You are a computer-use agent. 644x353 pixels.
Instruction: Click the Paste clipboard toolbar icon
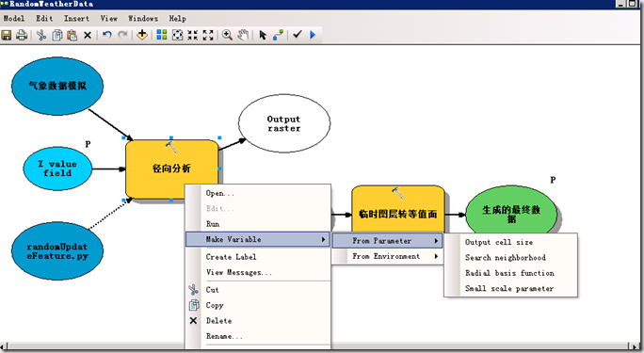(72, 35)
